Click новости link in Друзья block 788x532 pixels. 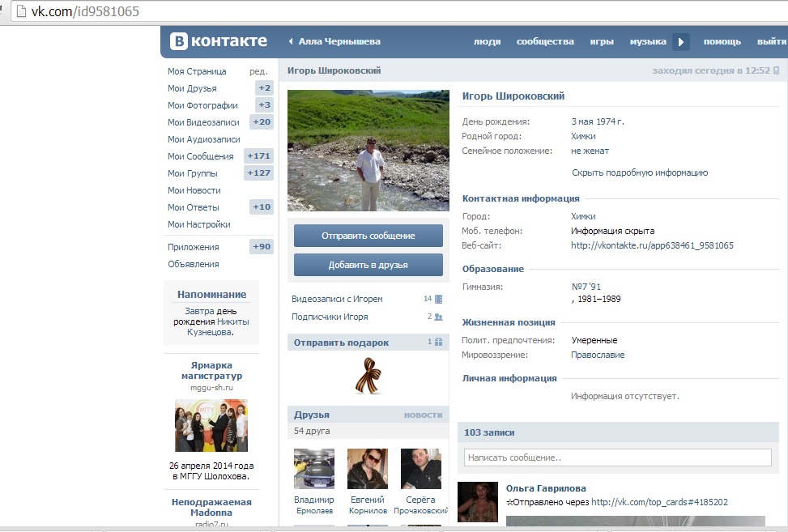pos(423,415)
